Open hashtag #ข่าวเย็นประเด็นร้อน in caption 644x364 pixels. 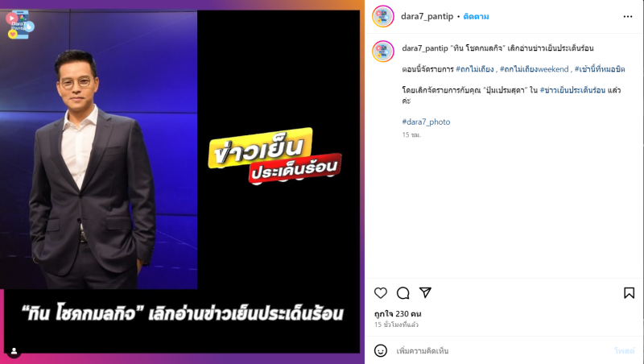(x=572, y=90)
